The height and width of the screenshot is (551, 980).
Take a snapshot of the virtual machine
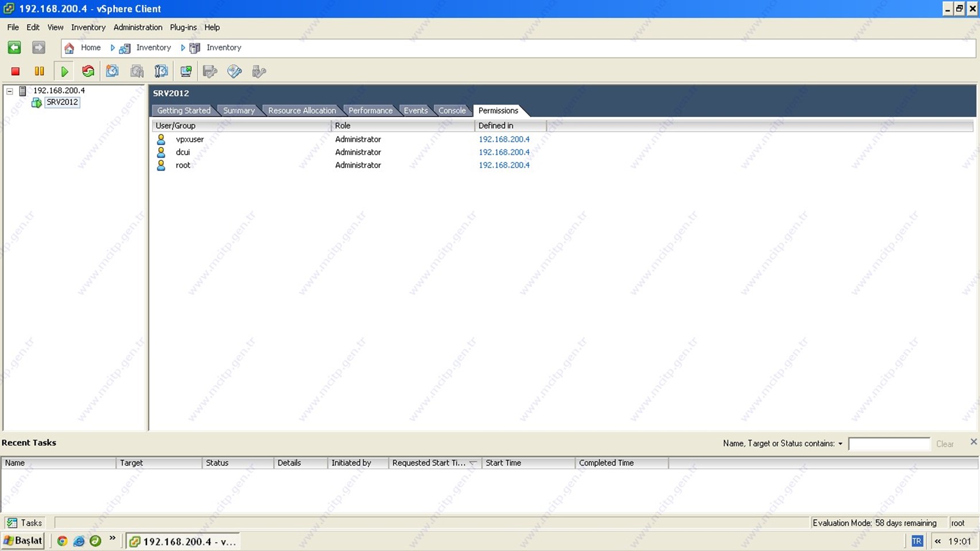pyautogui.click(x=112, y=71)
